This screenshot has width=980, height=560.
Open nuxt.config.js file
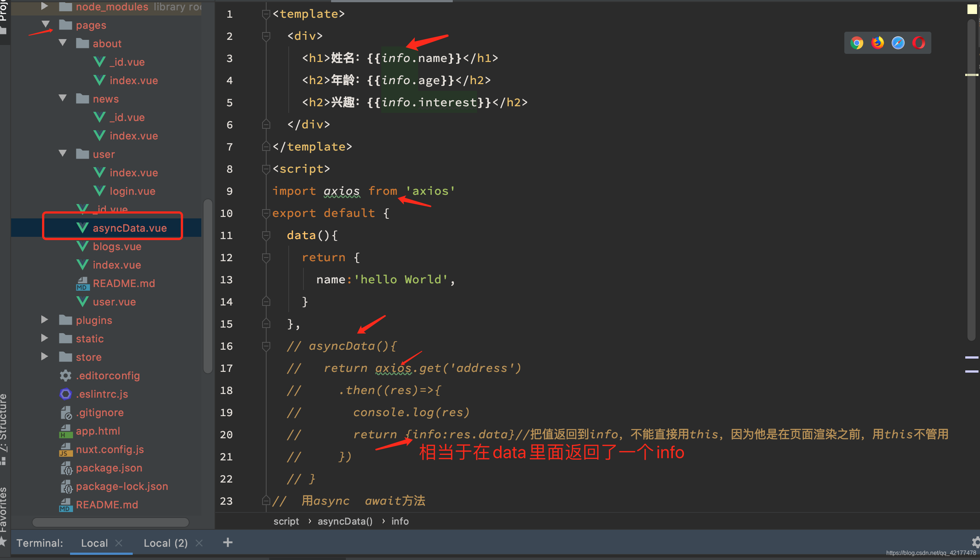point(110,449)
